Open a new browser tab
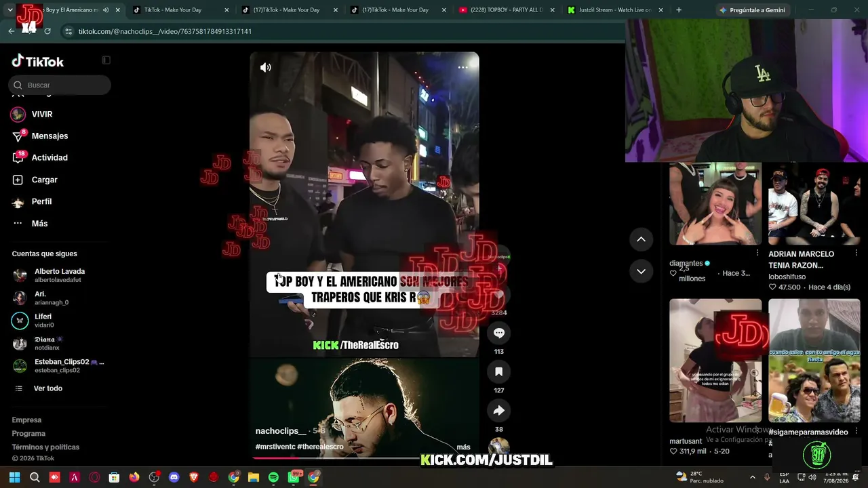 679,10
